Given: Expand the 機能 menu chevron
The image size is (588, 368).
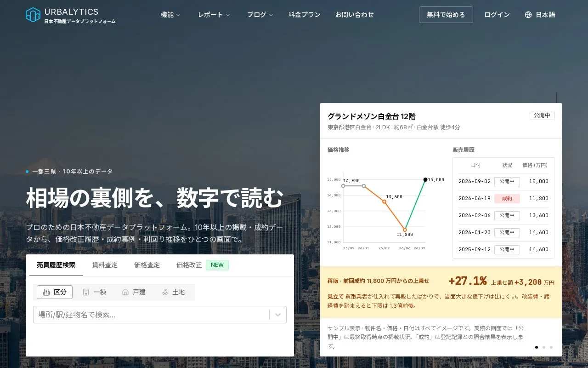Looking at the screenshot, I should [x=178, y=15].
